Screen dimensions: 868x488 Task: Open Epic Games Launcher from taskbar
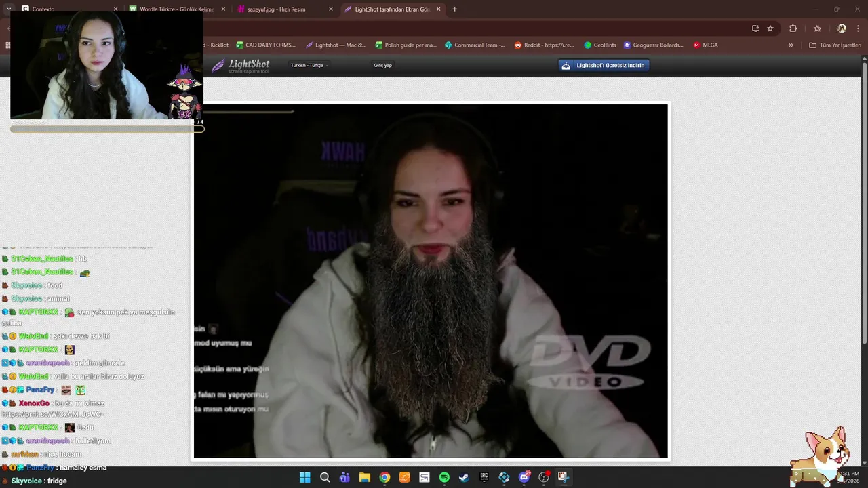coord(484,477)
